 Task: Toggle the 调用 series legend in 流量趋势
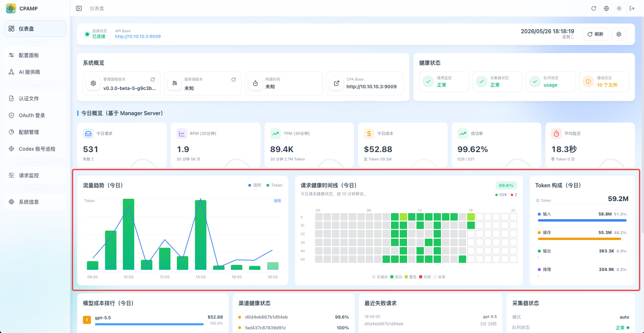[255, 185]
